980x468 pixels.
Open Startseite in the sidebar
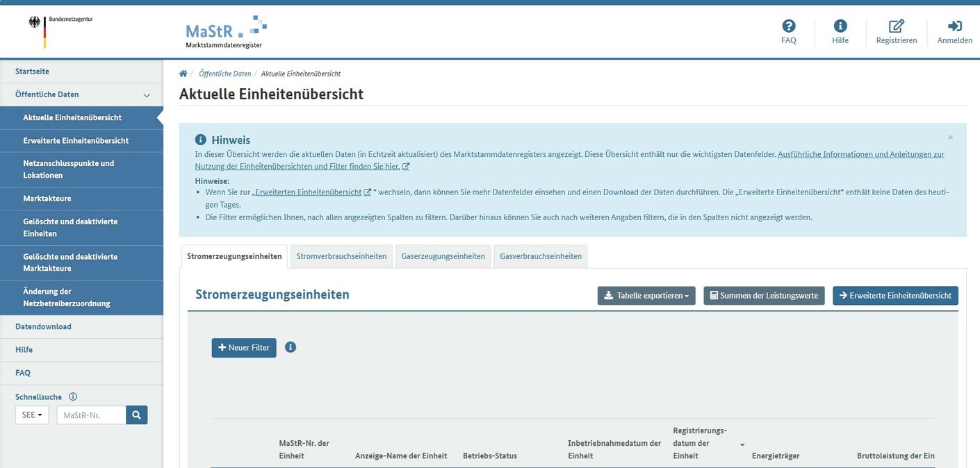coord(81,72)
